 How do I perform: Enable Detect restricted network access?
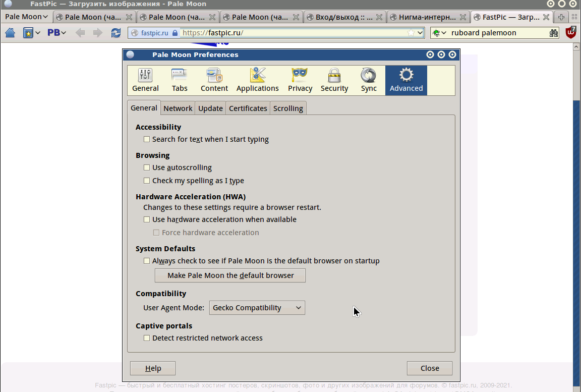coord(147,338)
